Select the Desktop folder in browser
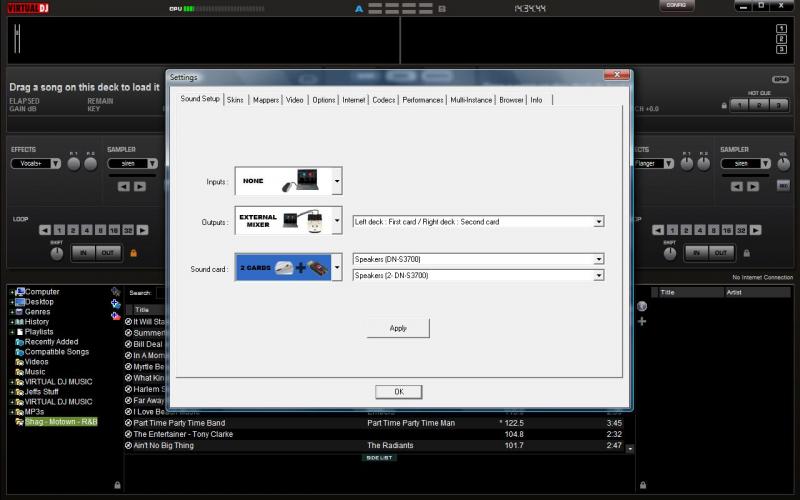 pos(39,302)
